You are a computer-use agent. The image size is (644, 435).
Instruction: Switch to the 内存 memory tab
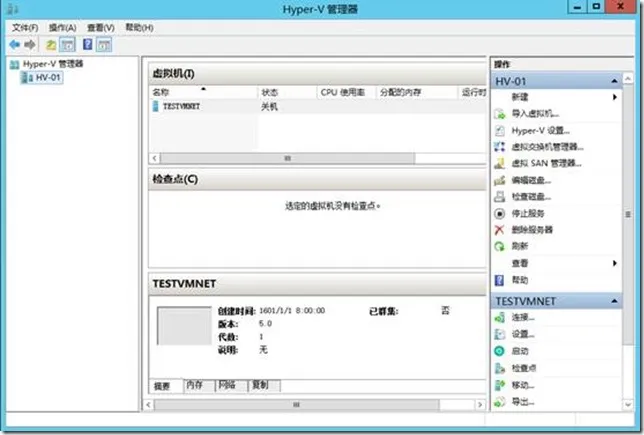(x=199, y=385)
